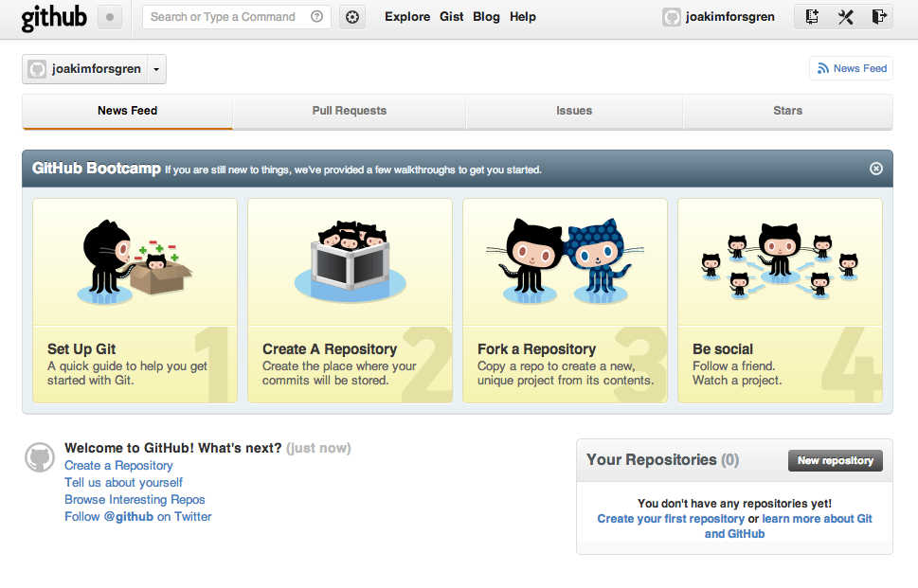Screen dimensions: 918x588
Task: Click the "(just now)" timestamp text
Action: coord(318,448)
